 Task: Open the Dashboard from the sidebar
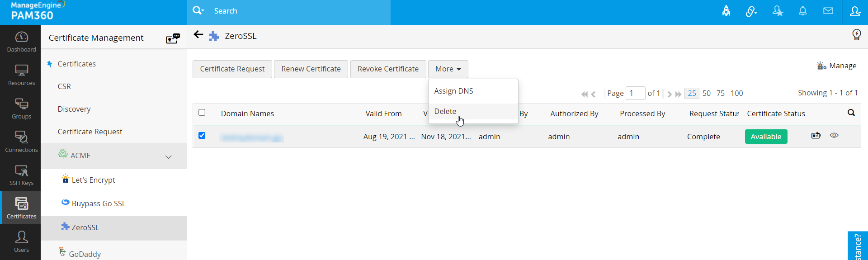point(21,42)
